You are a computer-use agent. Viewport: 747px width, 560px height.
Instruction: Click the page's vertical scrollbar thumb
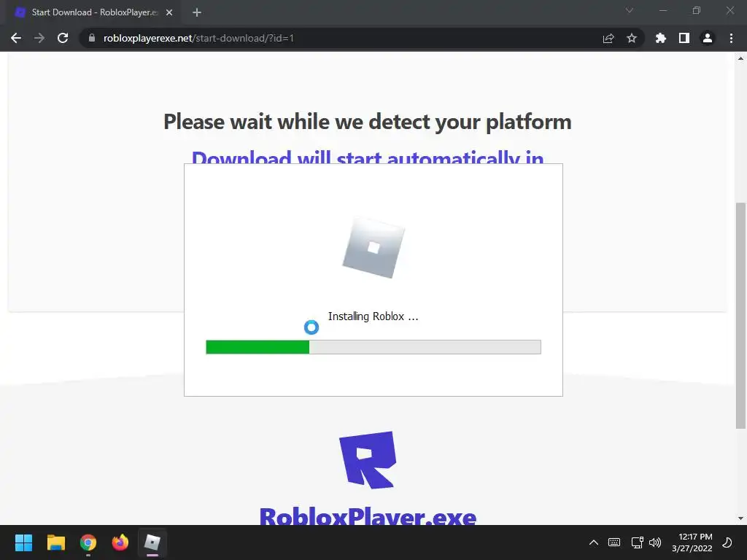[x=740, y=315]
